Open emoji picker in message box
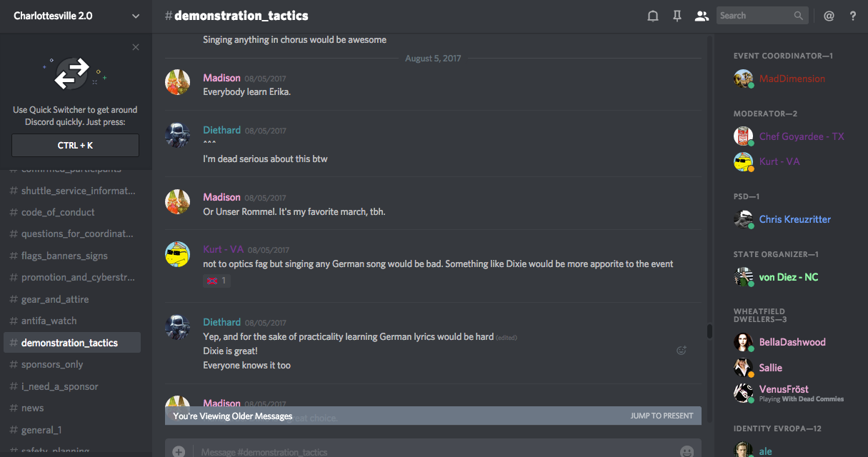868x457 pixels. [x=687, y=451]
